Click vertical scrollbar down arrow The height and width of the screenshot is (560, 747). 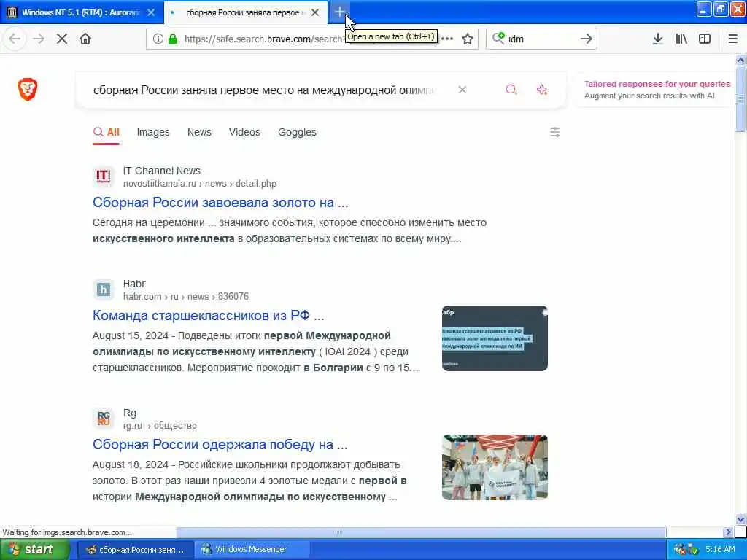(x=740, y=519)
